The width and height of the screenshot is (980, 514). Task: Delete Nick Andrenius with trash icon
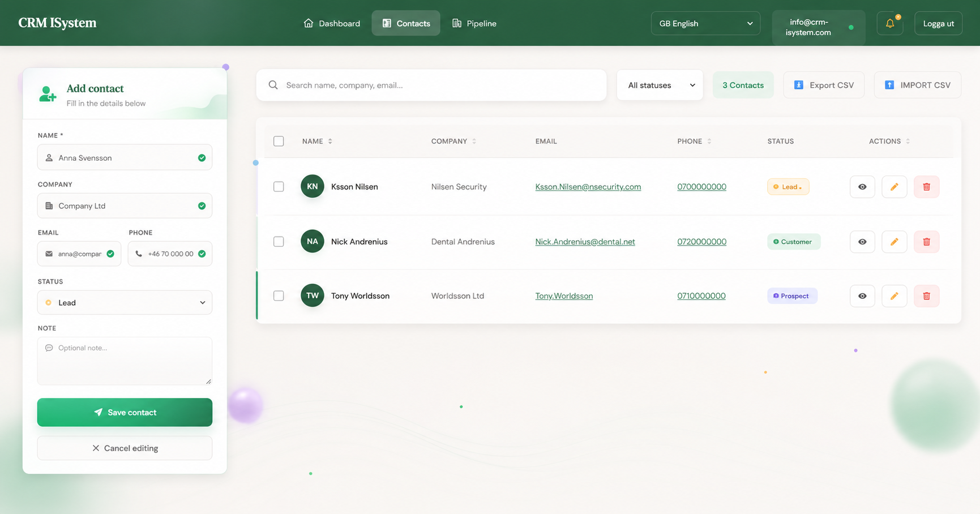click(927, 242)
